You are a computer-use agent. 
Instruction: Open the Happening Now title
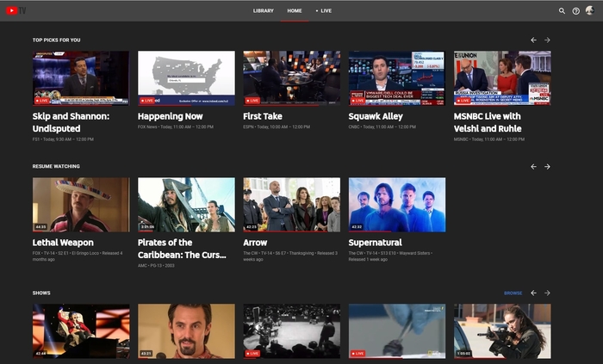click(x=170, y=116)
